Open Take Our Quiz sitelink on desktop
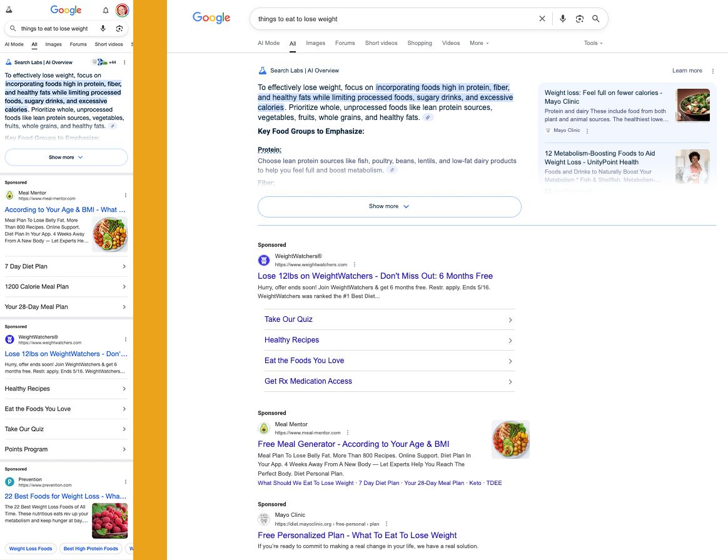 pyautogui.click(x=389, y=319)
